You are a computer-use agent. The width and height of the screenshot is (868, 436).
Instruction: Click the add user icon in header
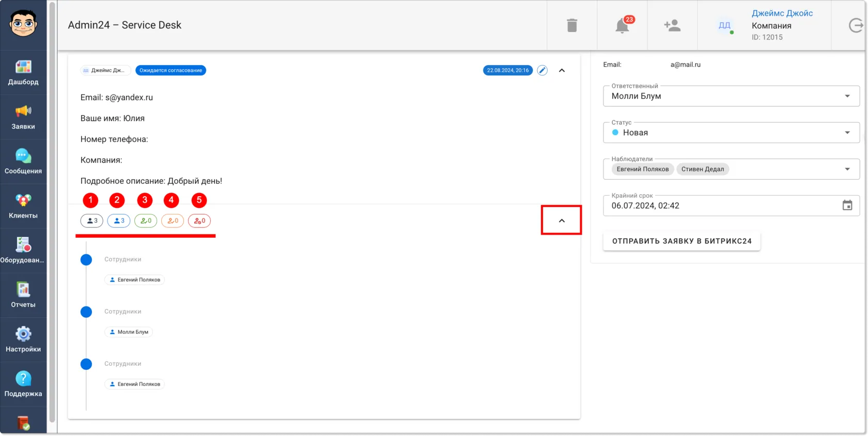[672, 25]
